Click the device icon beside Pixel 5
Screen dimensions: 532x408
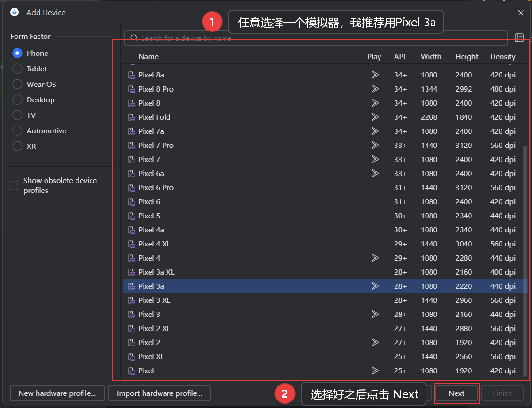pyautogui.click(x=132, y=216)
